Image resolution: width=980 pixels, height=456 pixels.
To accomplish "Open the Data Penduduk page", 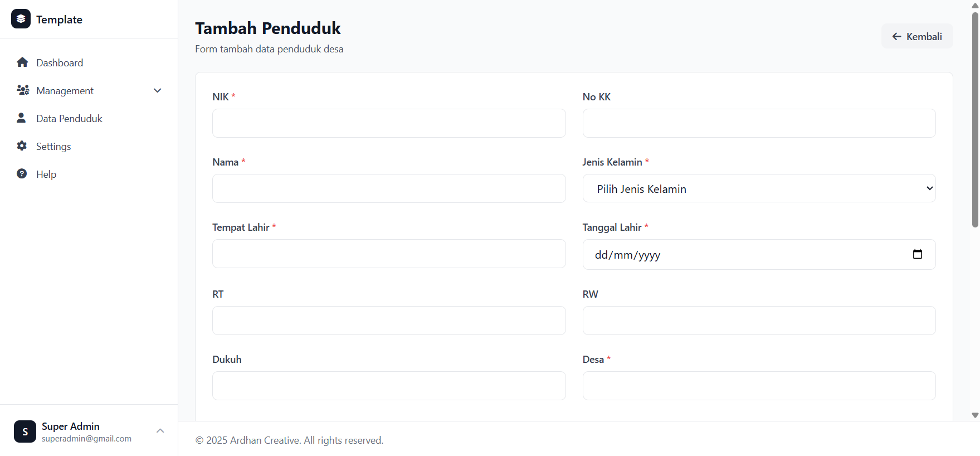I will coord(69,118).
